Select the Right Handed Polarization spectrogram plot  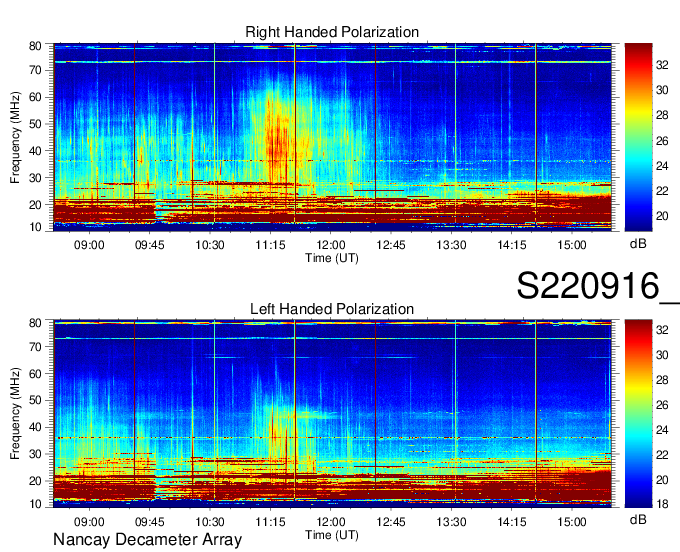click(332, 137)
